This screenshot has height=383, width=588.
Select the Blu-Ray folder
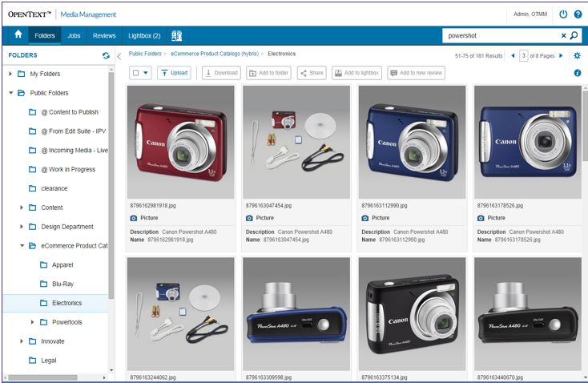pos(63,284)
